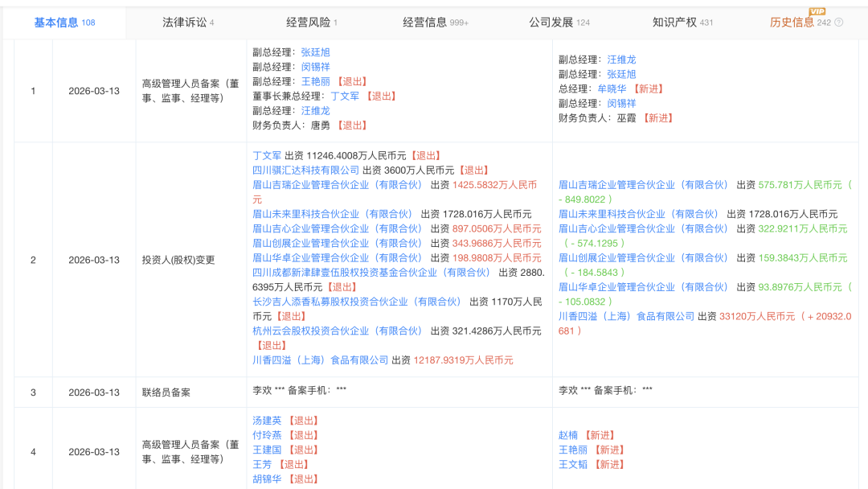
Task: Click 丁文军 link with 出资 11246.4008万
Action: [267, 155]
